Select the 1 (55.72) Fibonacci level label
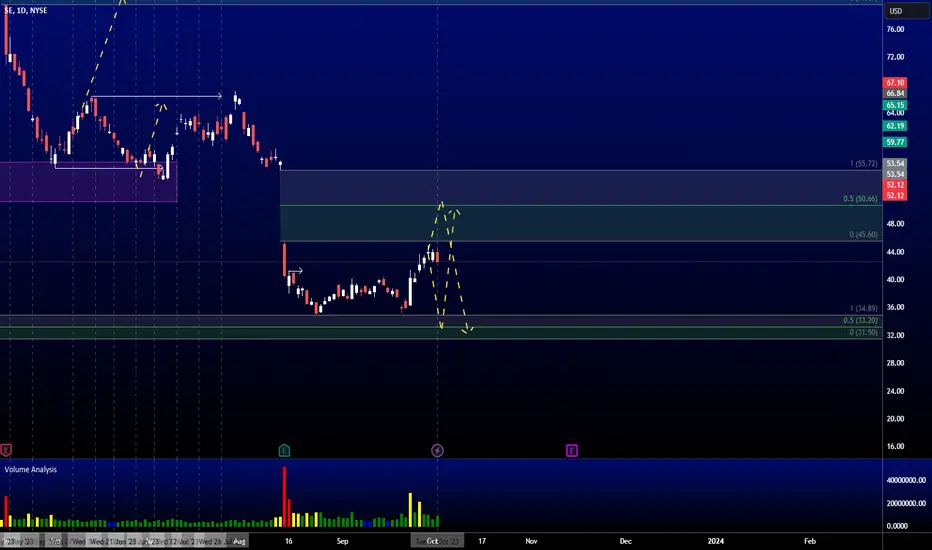This screenshot has width=932, height=550. [863, 164]
